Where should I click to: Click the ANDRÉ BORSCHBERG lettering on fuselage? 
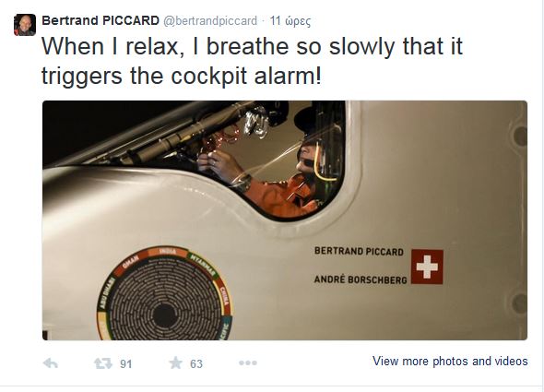(361, 279)
